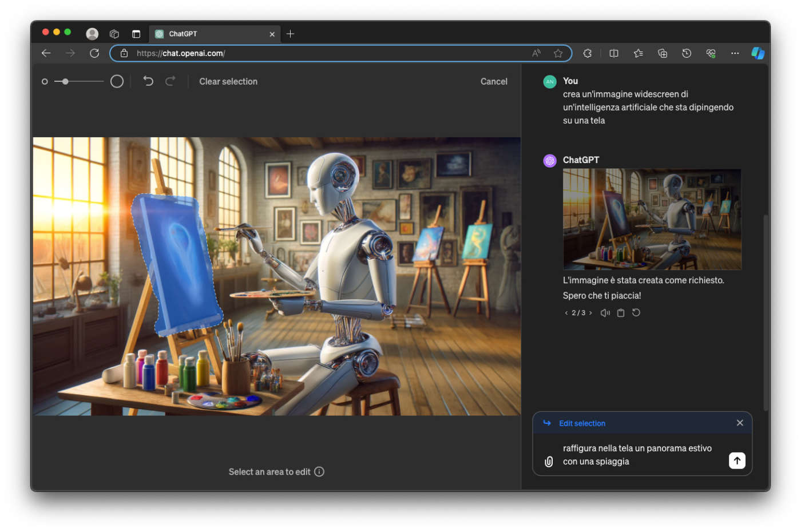
Task: Open browser Settings and more menu
Action: (x=735, y=53)
